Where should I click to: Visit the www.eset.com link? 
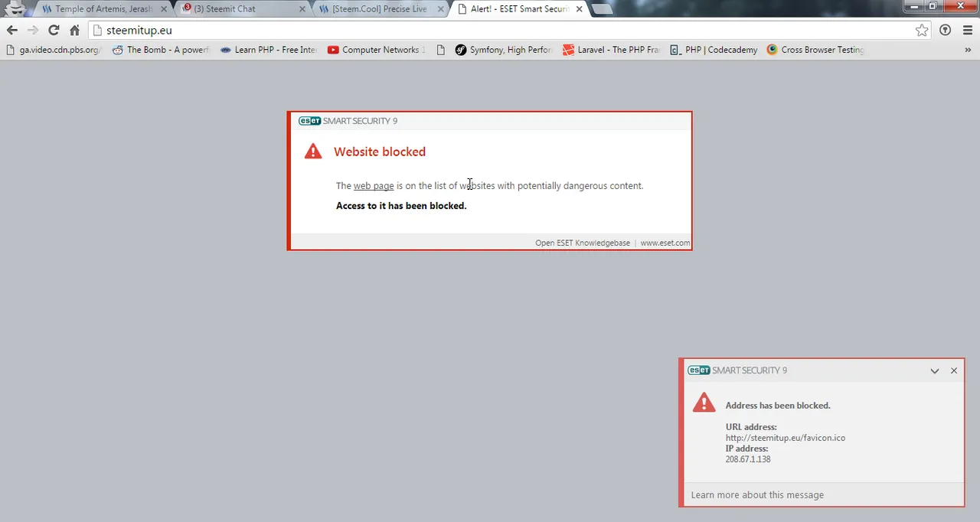pos(665,243)
